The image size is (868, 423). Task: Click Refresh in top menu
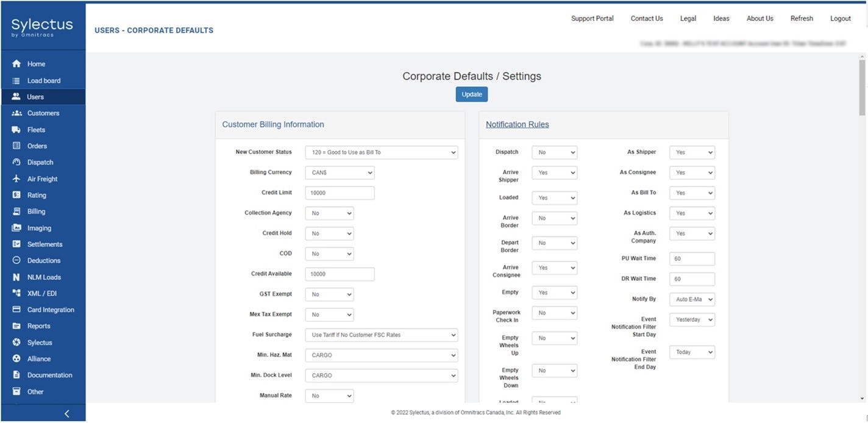(802, 19)
